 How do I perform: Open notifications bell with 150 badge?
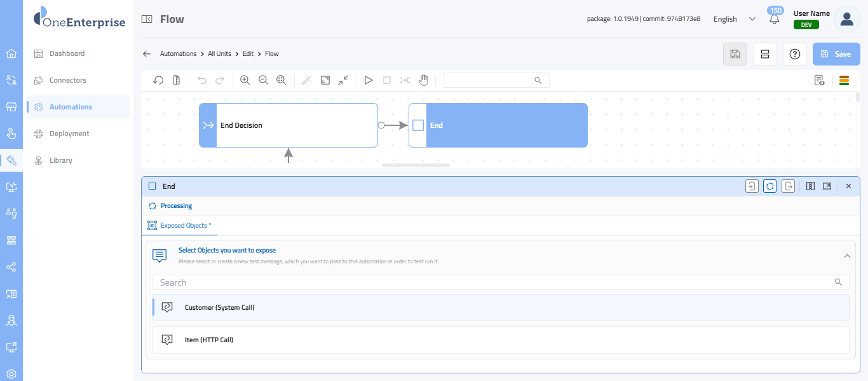tap(774, 19)
